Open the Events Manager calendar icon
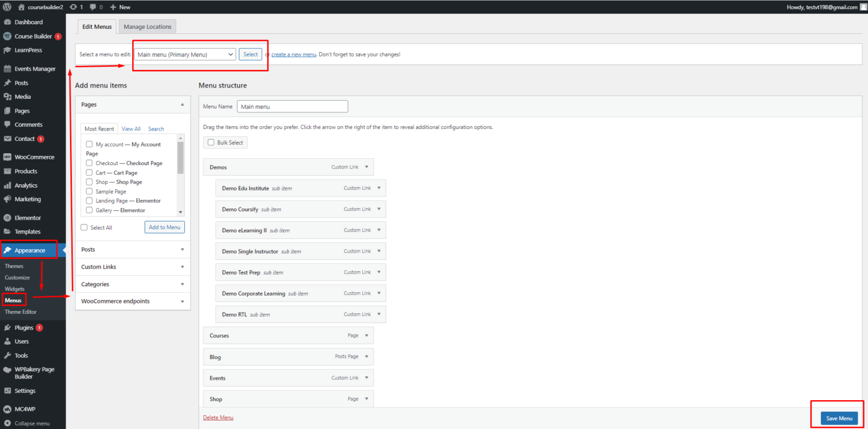This screenshot has width=868, height=429. (7, 69)
